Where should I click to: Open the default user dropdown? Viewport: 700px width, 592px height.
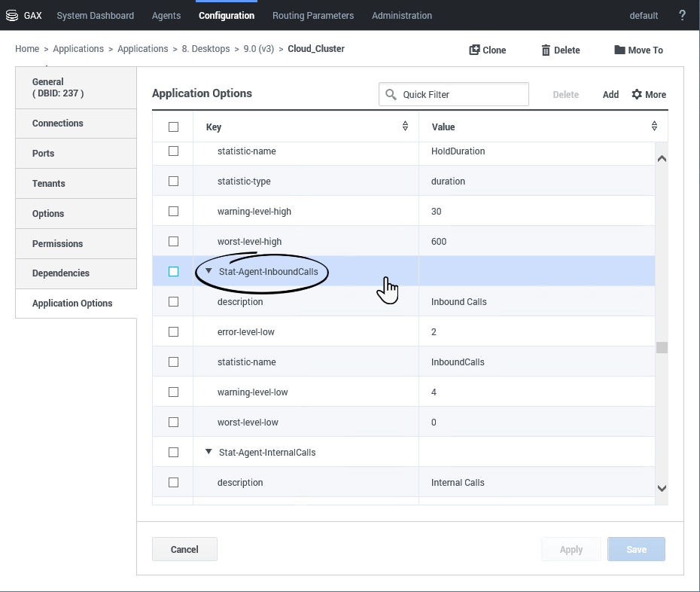click(x=644, y=15)
